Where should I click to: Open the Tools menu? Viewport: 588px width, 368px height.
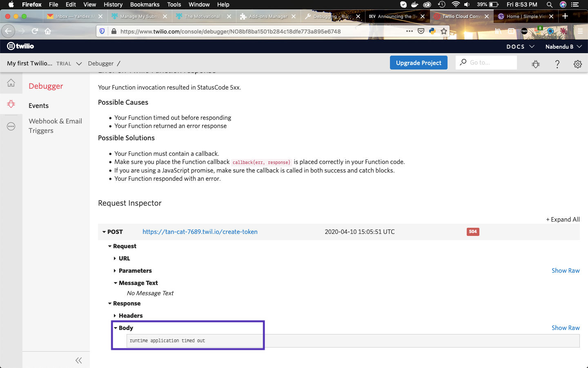point(174,4)
